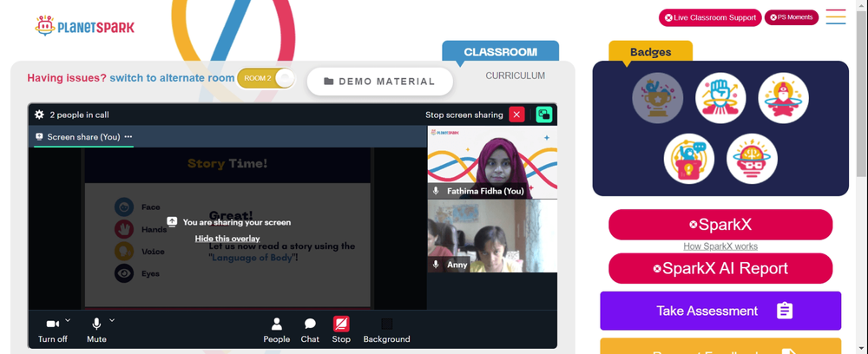Click Anny's video tile

pos(492,236)
